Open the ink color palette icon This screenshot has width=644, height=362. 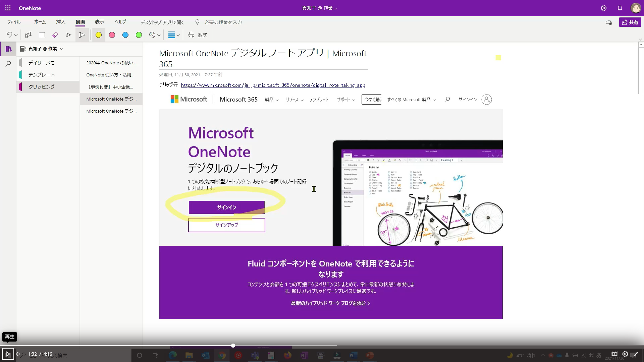(x=152, y=35)
